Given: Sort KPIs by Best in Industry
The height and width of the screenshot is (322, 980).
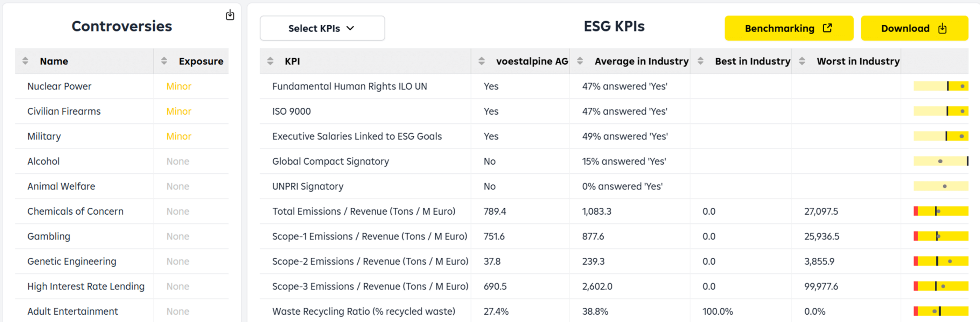Looking at the screenshot, I should click(x=700, y=61).
